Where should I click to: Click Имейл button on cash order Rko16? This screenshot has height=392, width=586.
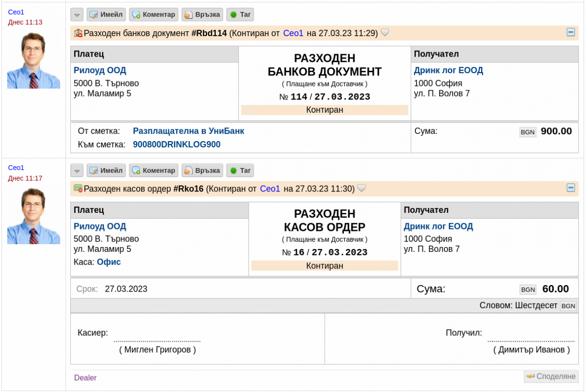(x=106, y=170)
